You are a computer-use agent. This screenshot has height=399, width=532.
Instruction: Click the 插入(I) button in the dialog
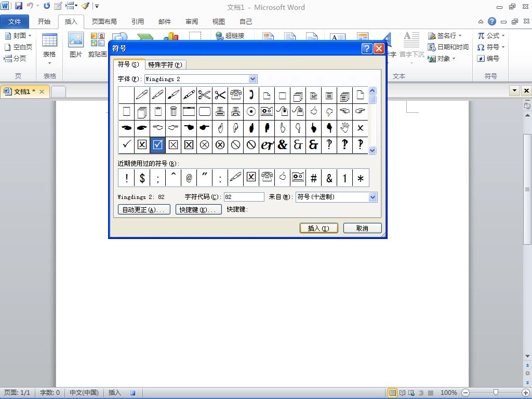point(318,228)
